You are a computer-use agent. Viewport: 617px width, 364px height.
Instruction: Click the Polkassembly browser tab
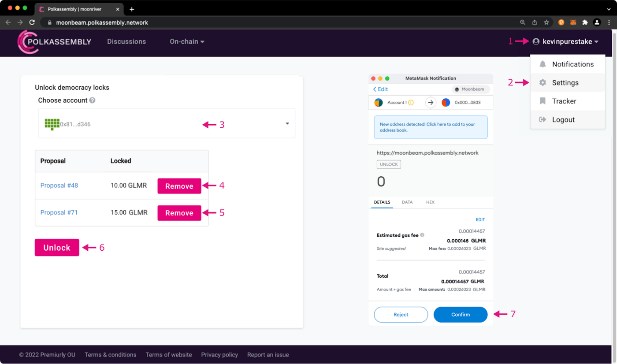pos(78,9)
